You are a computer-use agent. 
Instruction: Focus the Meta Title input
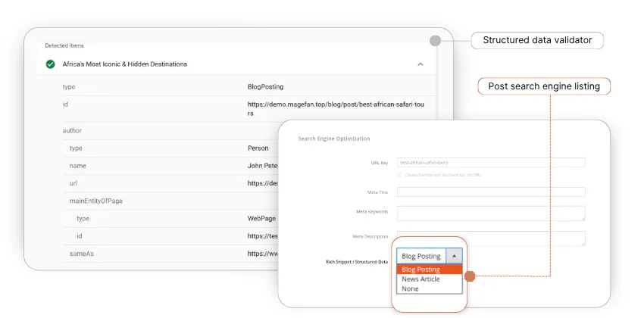point(491,192)
